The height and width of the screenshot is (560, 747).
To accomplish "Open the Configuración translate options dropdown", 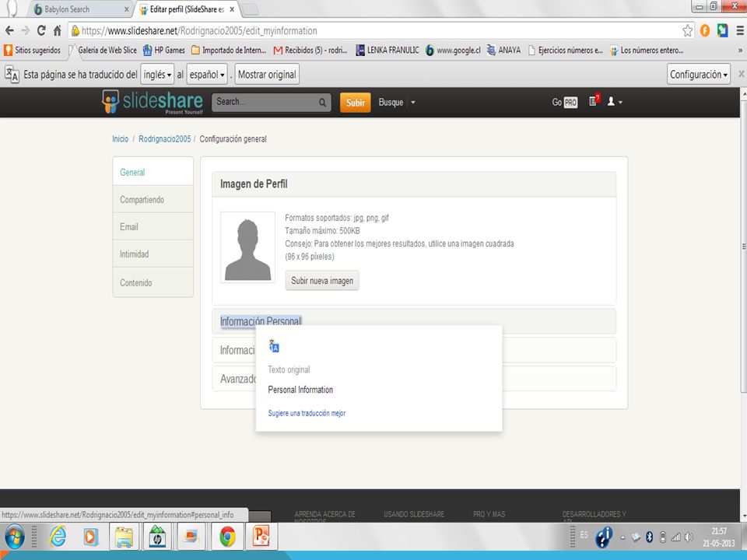I will (699, 75).
